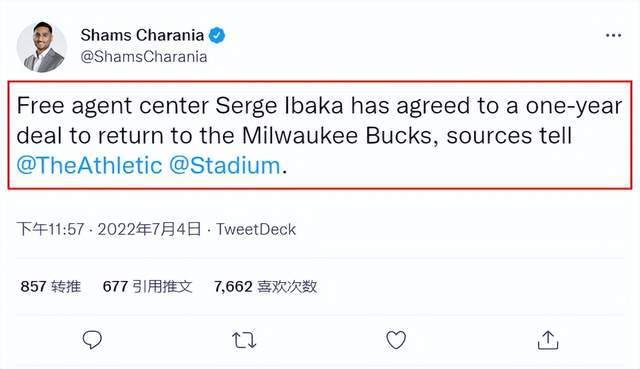Open the @Stadium mention

pyautogui.click(x=224, y=165)
